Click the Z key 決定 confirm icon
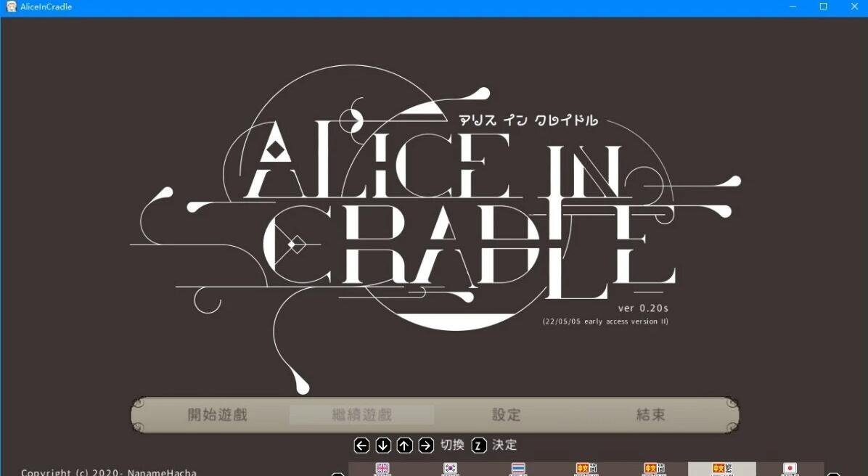This screenshot has width=868, height=476. coord(478,445)
